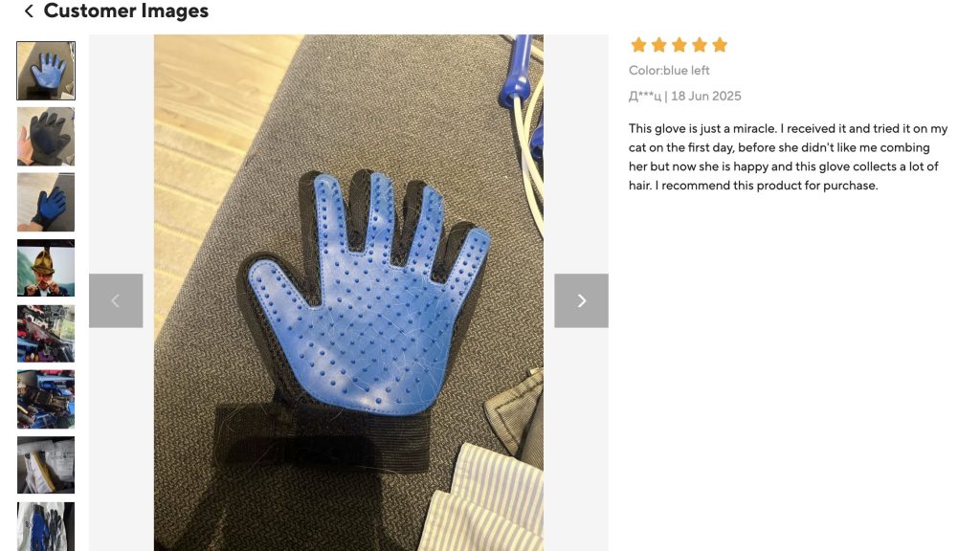980x551 pixels.
Task: Select the last partially visible glove thumbnail
Action: [x=46, y=527]
